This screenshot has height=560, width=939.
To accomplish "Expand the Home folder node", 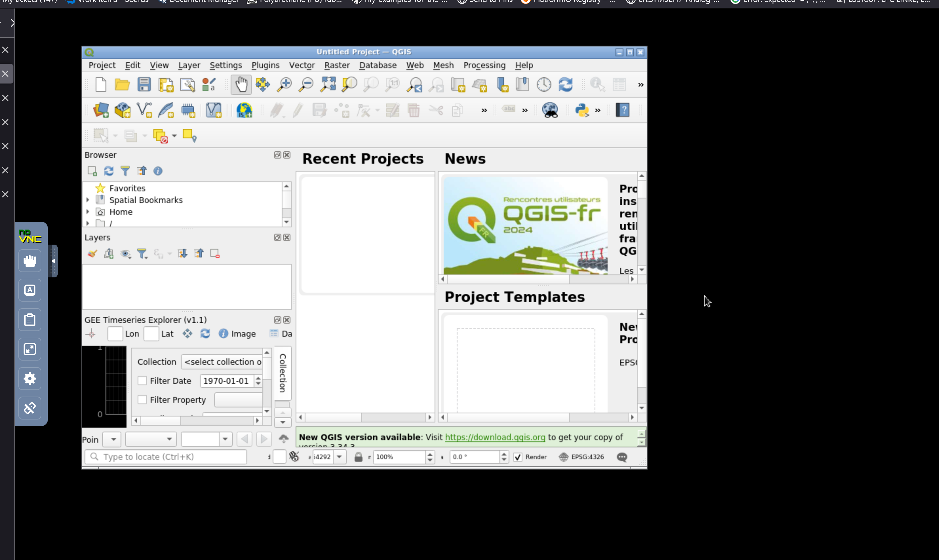I will pos(88,212).
